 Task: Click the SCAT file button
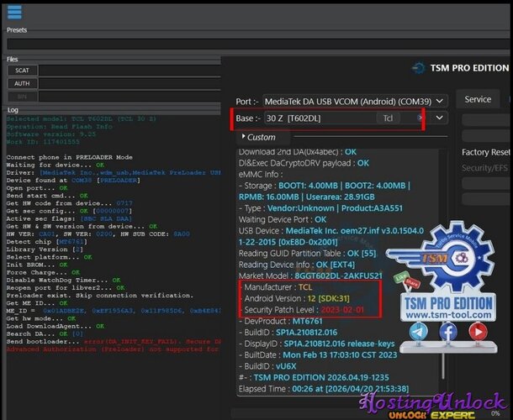click(x=22, y=71)
